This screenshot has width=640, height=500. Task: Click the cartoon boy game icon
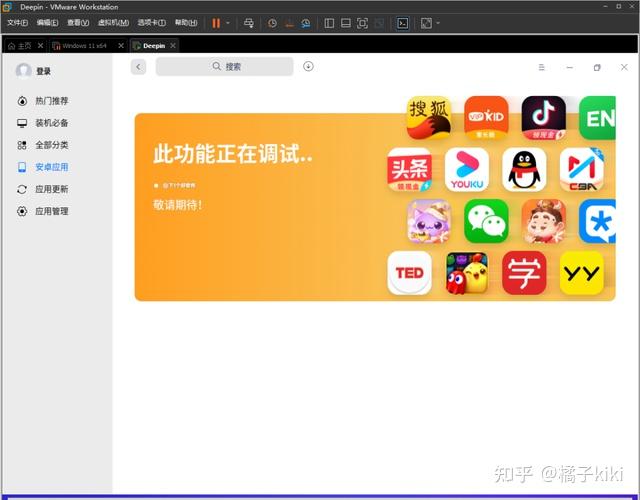pyautogui.click(x=544, y=221)
